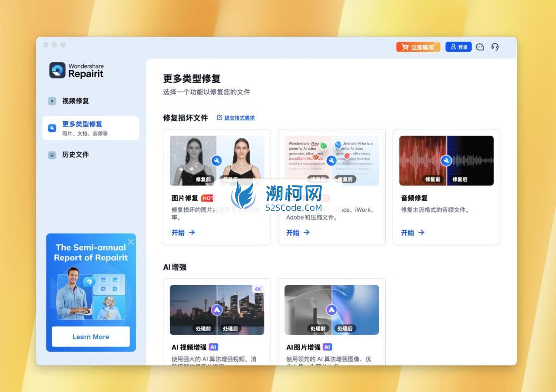Image resolution: width=556 pixels, height=392 pixels.
Task: Click the 音频修复 card title
Action: pos(414,198)
